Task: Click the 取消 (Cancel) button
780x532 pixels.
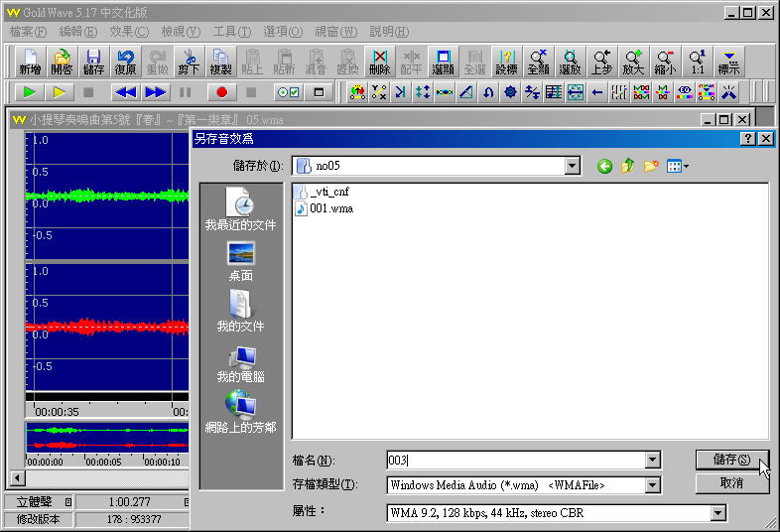Action: pyautogui.click(x=731, y=483)
